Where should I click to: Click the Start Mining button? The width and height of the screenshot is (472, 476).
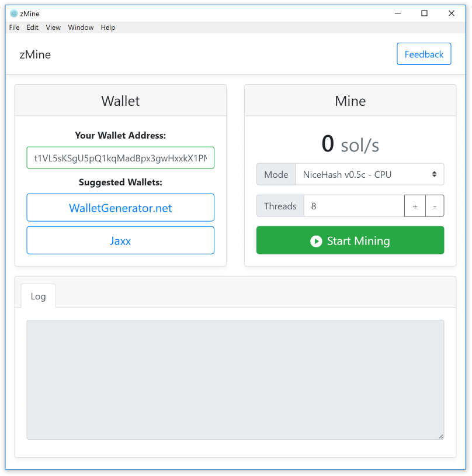[350, 240]
